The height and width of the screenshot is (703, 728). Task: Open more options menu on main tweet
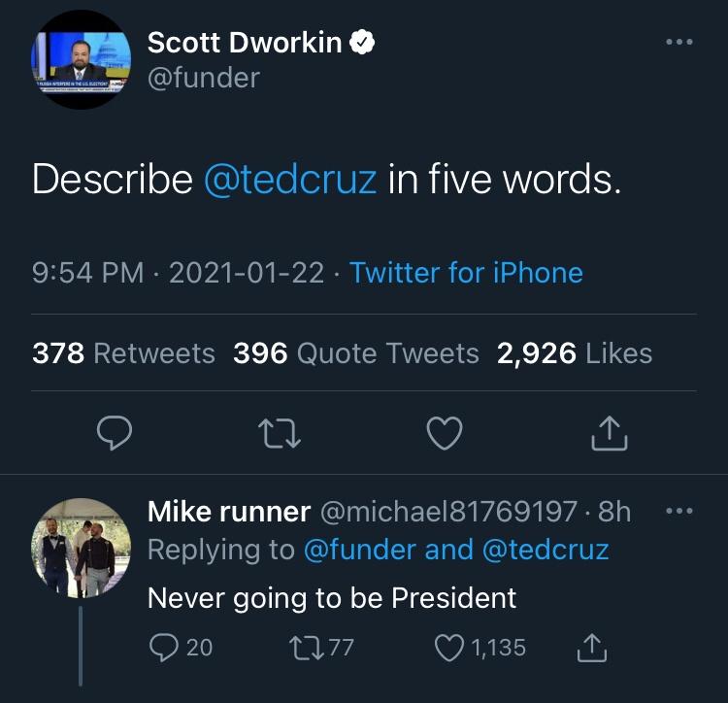(679, 43)
